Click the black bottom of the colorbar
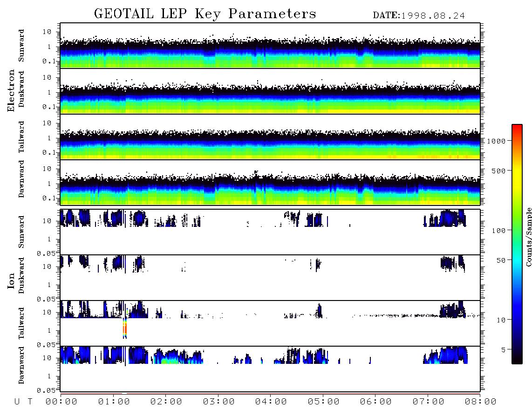This screenshot has width=532, height=410. pos(517,358)
